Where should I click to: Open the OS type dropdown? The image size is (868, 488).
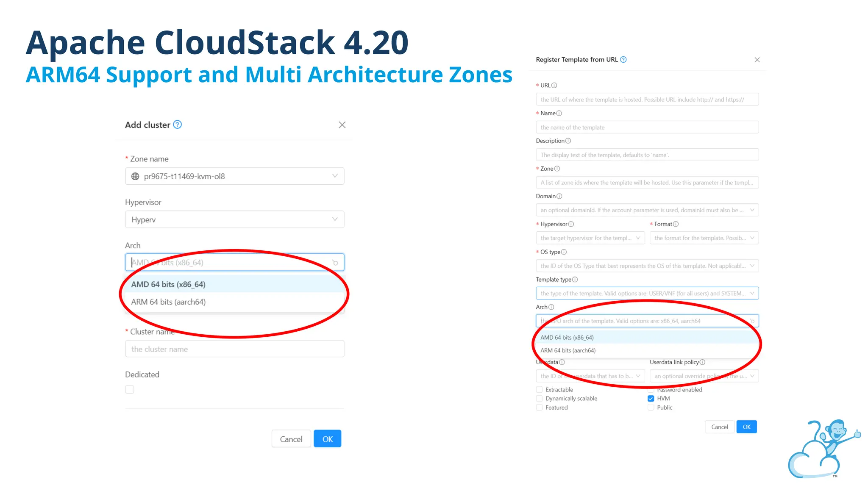click(647, 266)
